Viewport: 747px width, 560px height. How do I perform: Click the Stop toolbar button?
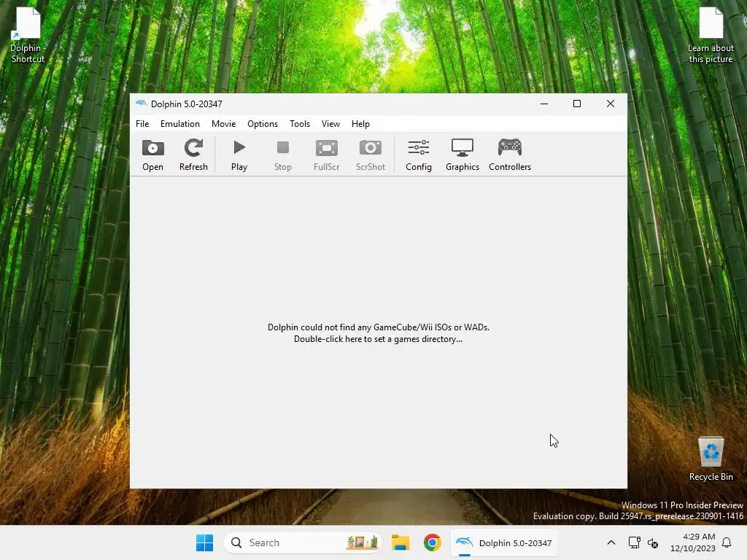tap(283, 155)
